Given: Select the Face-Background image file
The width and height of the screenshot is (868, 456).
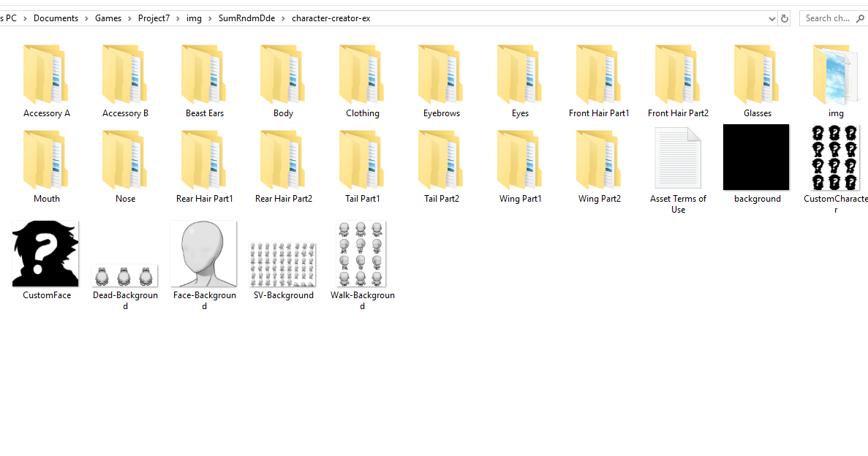Looking at the screenshot, I should pos(204,254).
